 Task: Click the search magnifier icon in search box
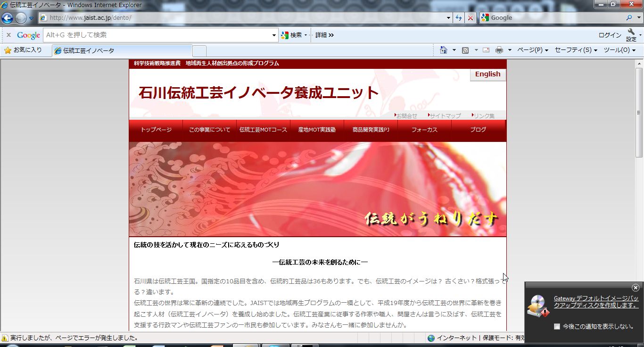pos(629,18)
